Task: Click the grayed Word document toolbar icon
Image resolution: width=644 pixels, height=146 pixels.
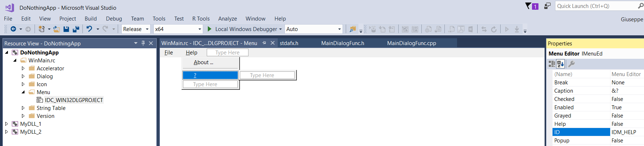Action: point(470,29)
